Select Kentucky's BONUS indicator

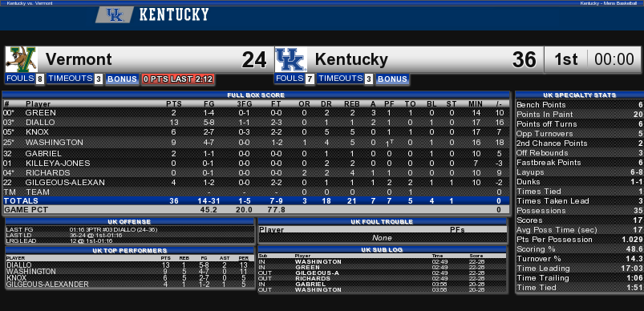[x=392, y=79]
